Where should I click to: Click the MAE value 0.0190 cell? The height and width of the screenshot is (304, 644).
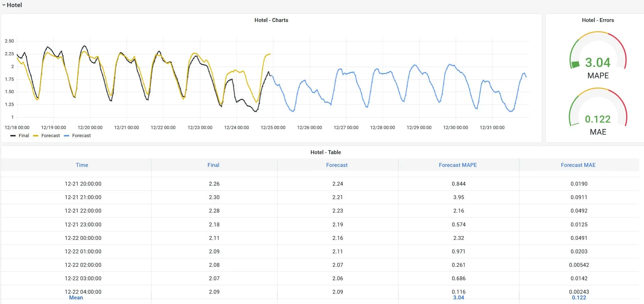coord(579,184)
